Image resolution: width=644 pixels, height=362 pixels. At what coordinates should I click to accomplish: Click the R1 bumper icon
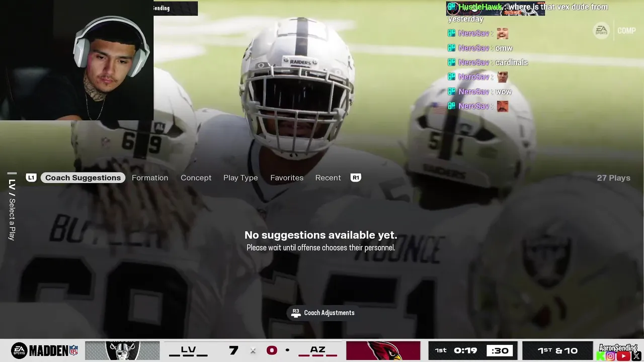(x=356, y=177)
